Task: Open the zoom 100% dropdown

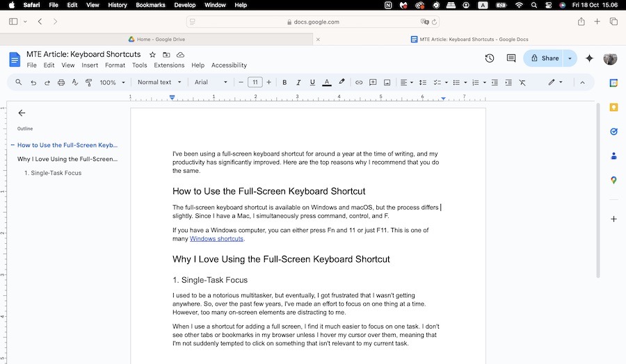Action: tap(112, 83)
